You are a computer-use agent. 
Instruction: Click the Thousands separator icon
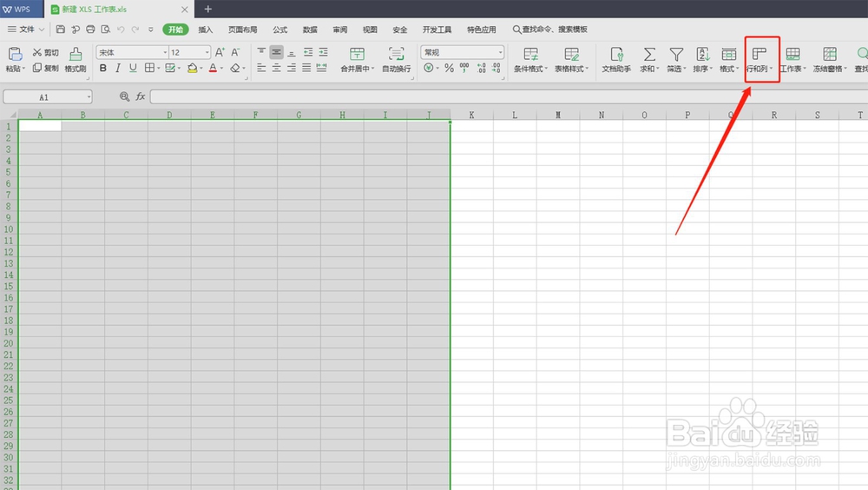464,68
